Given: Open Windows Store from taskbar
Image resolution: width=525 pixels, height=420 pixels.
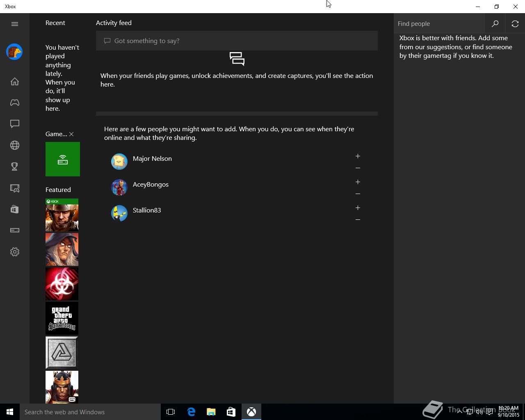Looking at the screenshot, I should [231, 412].
